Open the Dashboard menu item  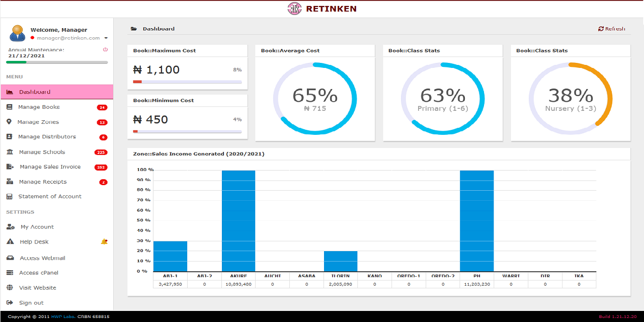56,92
